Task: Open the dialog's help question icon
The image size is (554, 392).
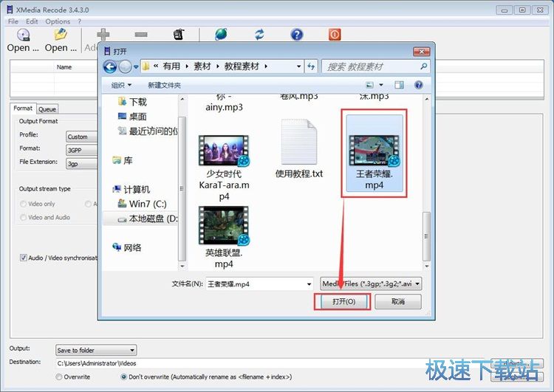Action: click(419, 85)
